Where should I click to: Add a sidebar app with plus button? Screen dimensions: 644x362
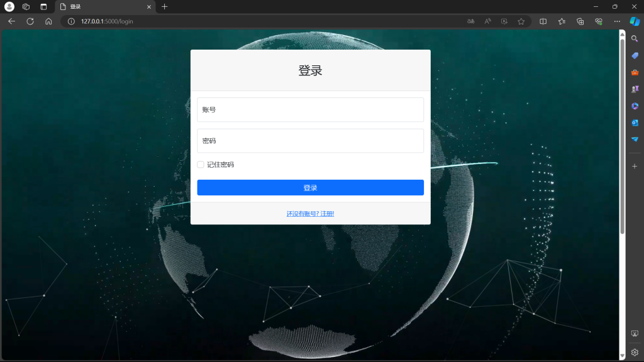tap(635, 166)
